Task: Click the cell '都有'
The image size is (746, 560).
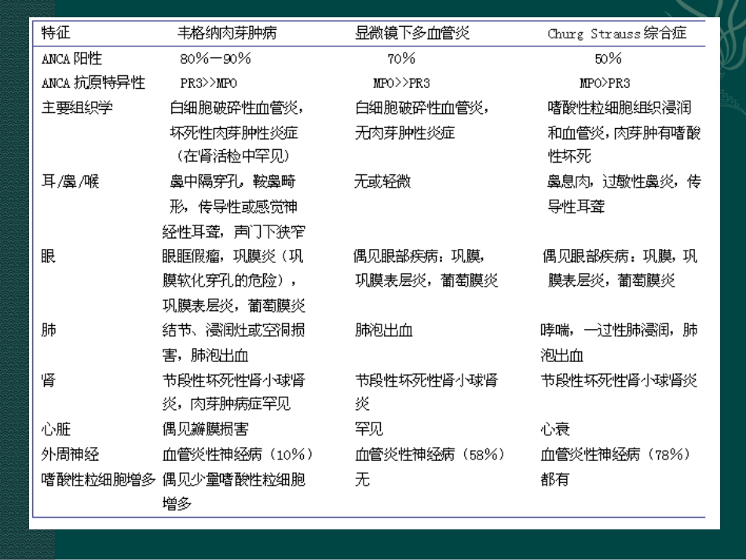Action: [x=554, y=479]
